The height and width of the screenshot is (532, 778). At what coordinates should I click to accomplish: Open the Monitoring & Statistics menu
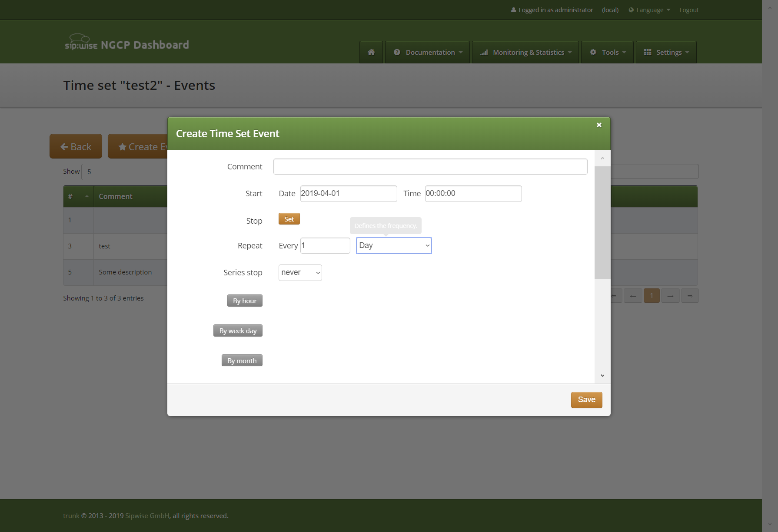click(525, 53)
